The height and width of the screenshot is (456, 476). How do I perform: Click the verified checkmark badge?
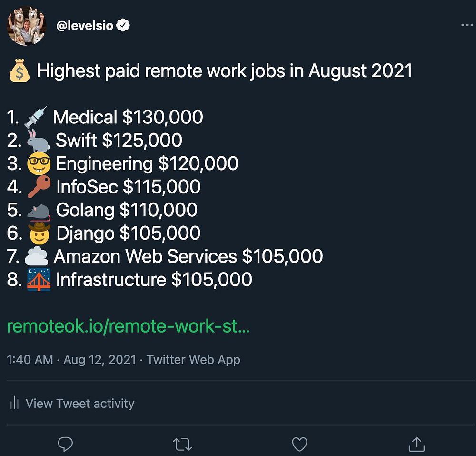point(124,26)
